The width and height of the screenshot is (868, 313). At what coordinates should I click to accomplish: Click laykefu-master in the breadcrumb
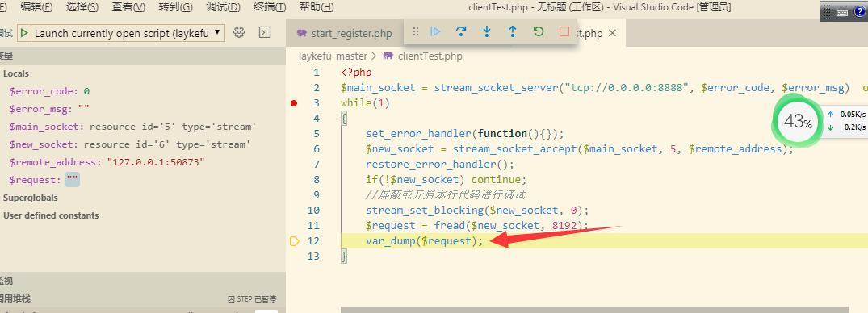coord(333,56)
